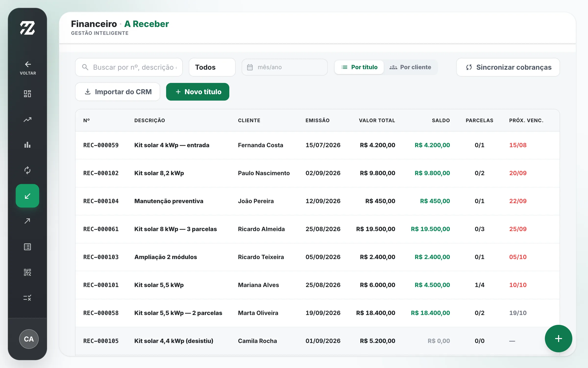Open the QR code sidebar icon
The width and height of the screenshot is (588, 368).
(x=27, y=272)
